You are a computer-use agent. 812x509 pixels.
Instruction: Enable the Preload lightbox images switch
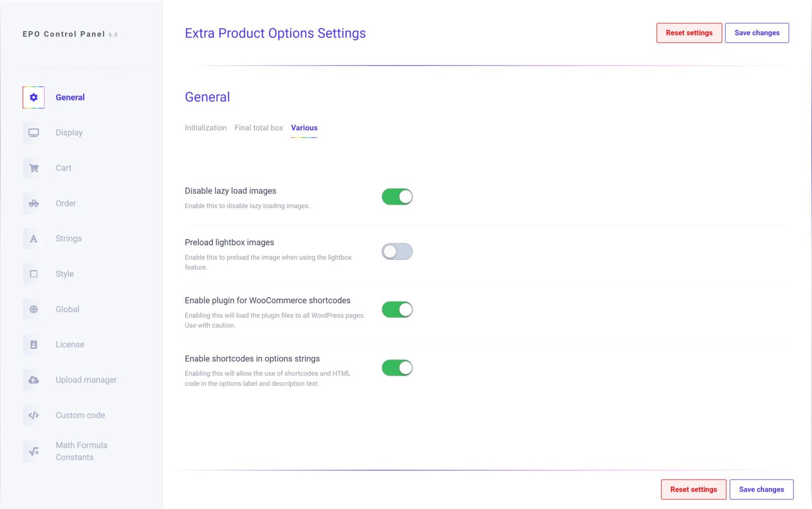pyautogui.click(x=397, y=251)
